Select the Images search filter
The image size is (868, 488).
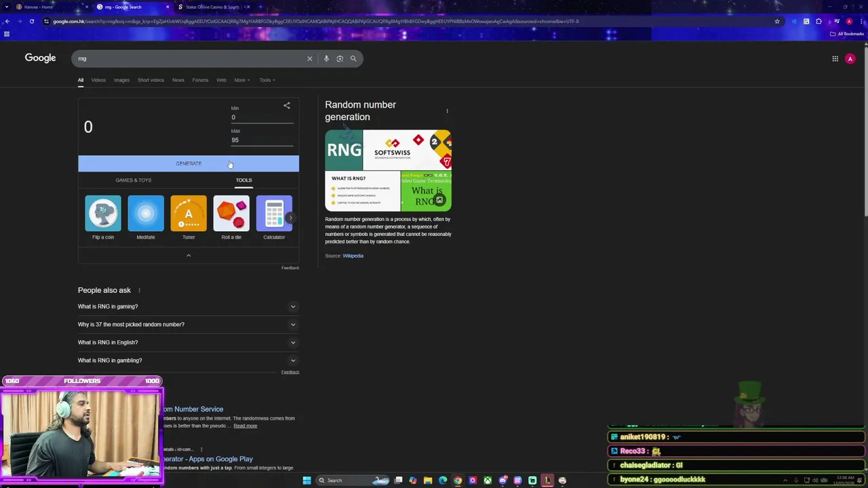point(121,80)
